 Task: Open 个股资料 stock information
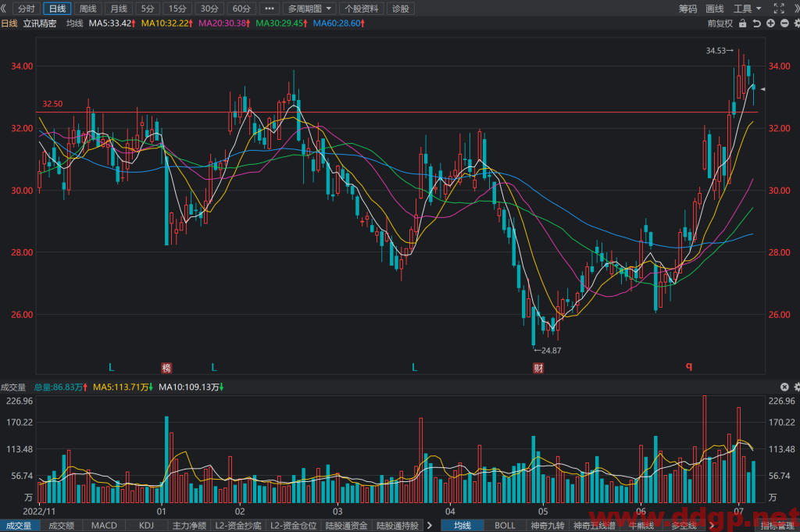[361, 9]
